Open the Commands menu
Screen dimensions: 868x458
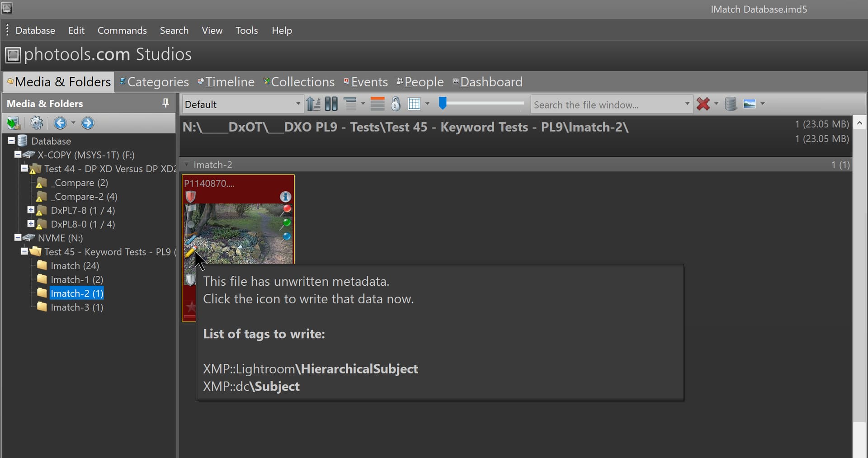[x=122, y=30]
